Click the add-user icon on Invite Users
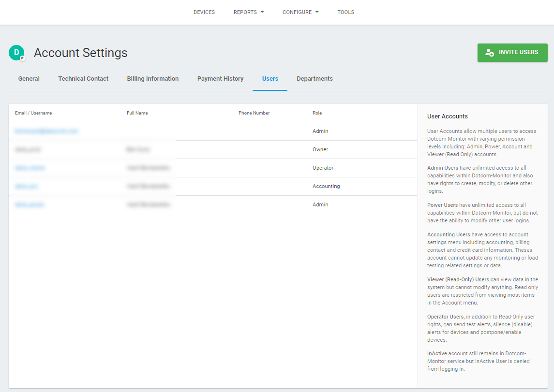 click(490, 53)
